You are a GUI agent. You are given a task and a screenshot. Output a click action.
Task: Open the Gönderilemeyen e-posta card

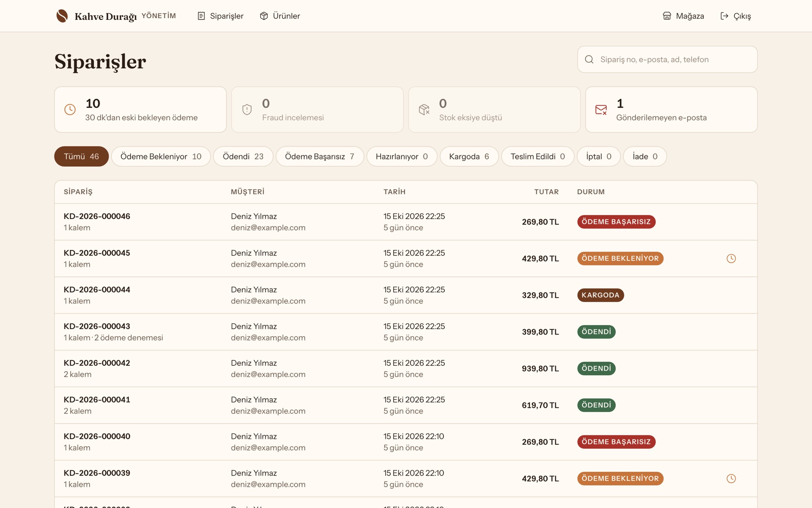click(x=671, y=109)
